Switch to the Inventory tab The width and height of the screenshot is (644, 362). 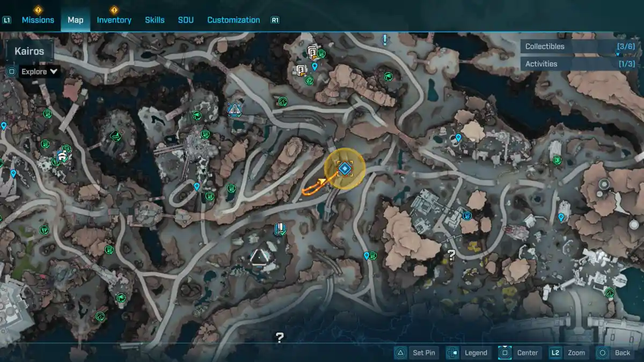114,20
